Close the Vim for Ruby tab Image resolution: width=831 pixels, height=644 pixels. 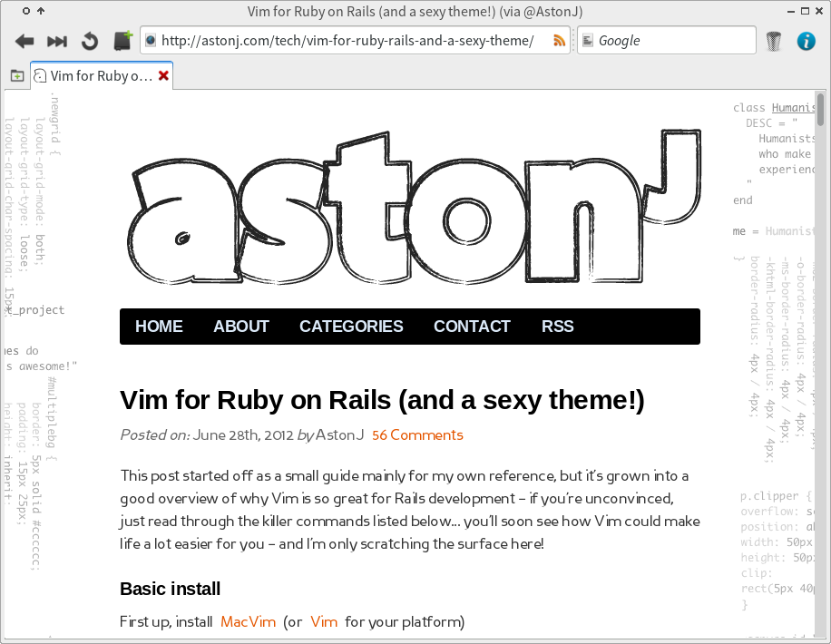pyautogui.click(x=164, y=76)
